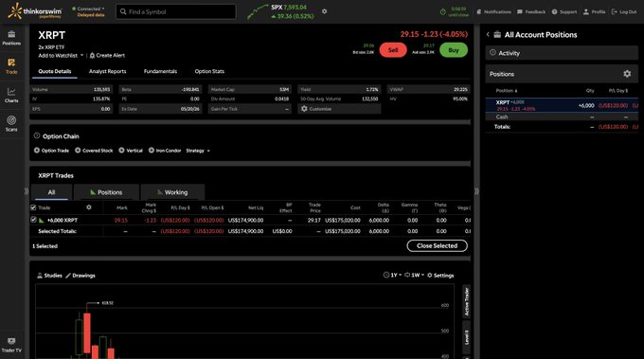The width and height of the screenshot is (644, 359).
Task: Open the Charts sidebar icon
Action: pyautogui.click(x=11, y=95)
